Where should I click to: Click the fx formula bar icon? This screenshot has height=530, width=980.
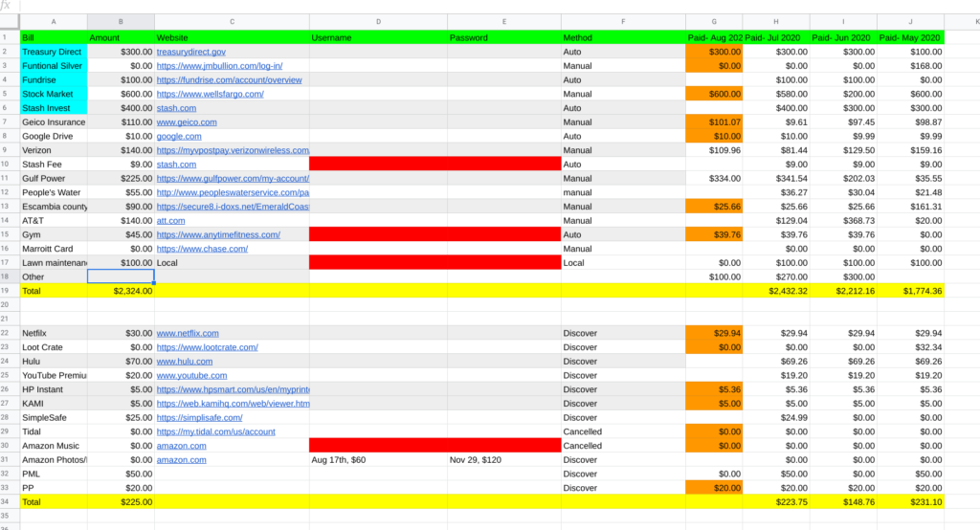click(7, 6)
